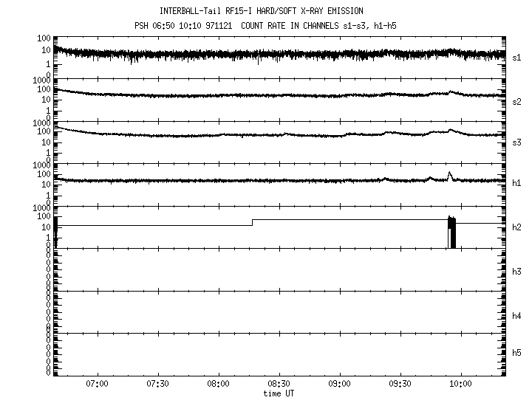Select the 09:30 time tick label
The image size is (532, 406).
[x=400, y=385]
